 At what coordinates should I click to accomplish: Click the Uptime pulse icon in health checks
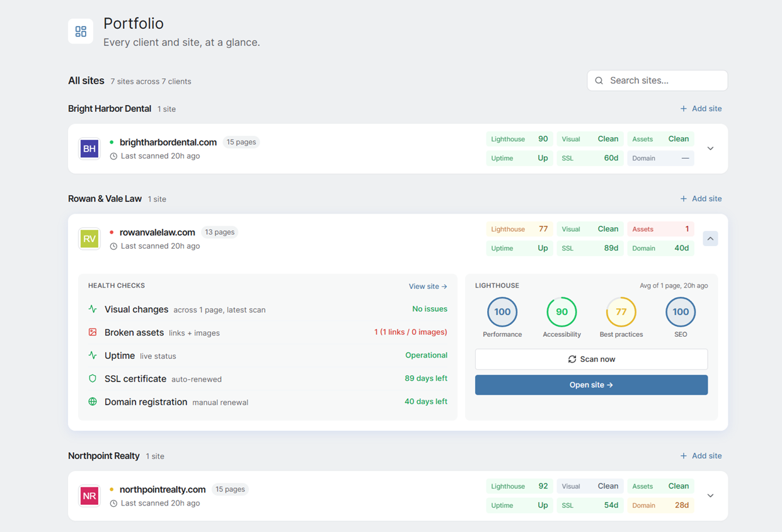pyautogui.click(x=93, y=356)
